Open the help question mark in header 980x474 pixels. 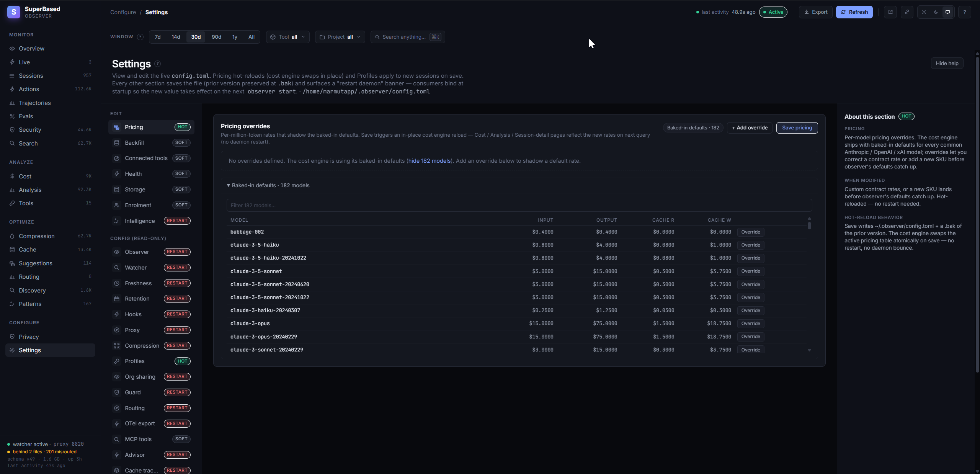click(x=964, y=12)
